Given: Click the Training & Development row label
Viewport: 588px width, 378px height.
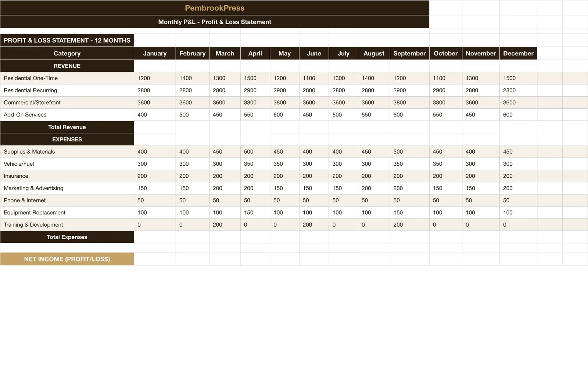Looking at the screenshot, I should pos(67,224).
